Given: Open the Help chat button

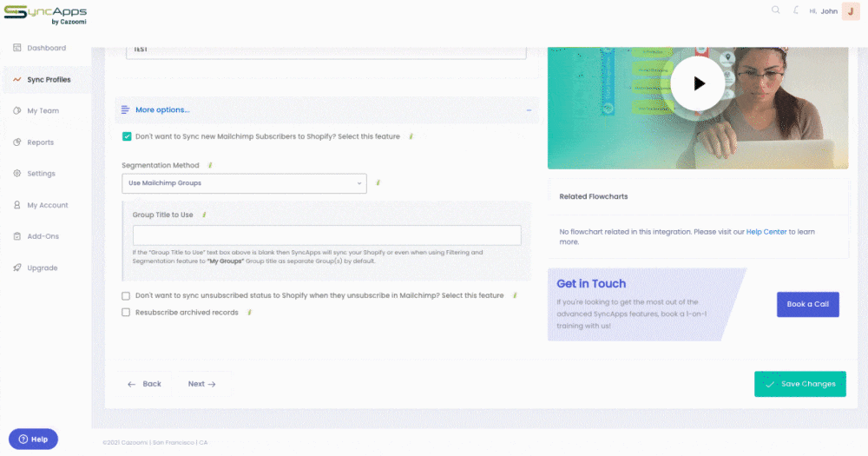Looking at the screenshot, I should [33, 439].
